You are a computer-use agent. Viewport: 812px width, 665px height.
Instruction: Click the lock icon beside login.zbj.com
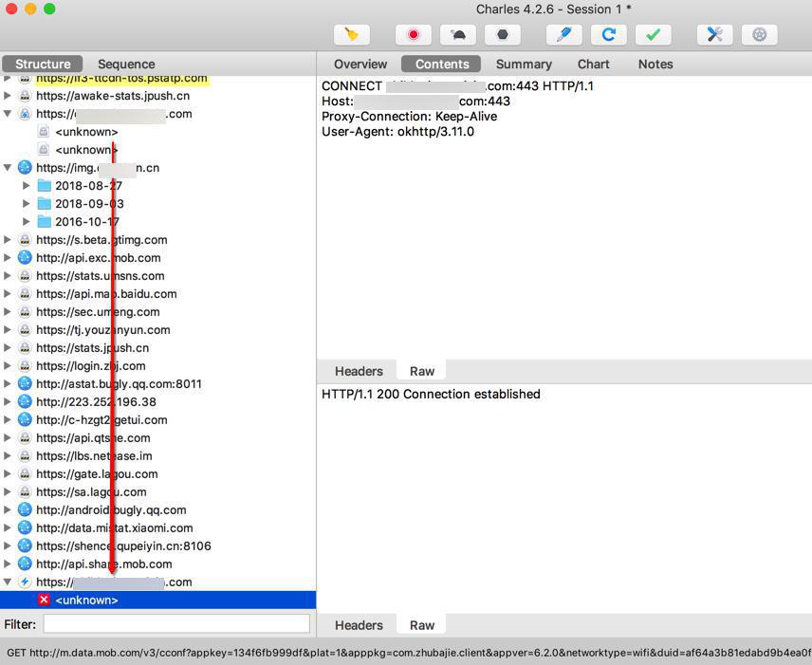(x=25, y=365)
